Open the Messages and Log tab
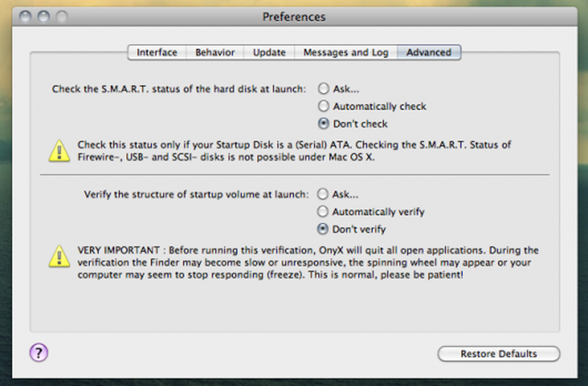Image resolution: width=588 pixels, height=386 pixels. (x=346, y=53)
